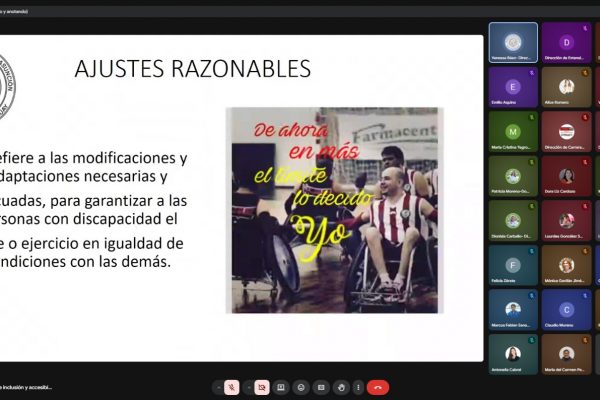Select Mónica Gavilán participant tile
The image size is (600, 400).
pos(566,265)
